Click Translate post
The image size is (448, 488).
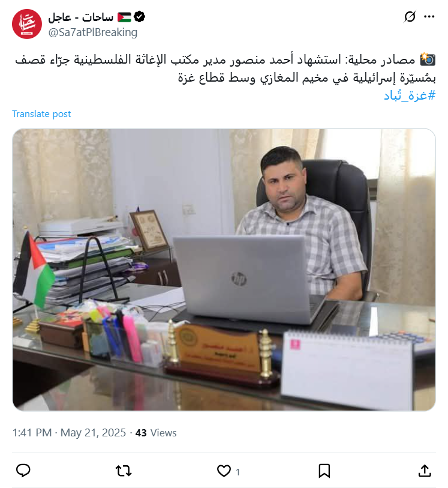coord(41,114)
